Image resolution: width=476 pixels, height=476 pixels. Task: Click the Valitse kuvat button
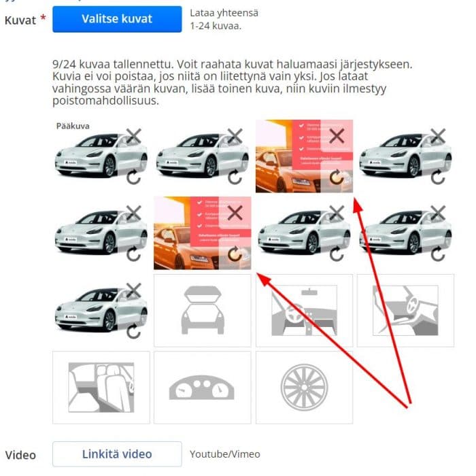click(117, 19)
